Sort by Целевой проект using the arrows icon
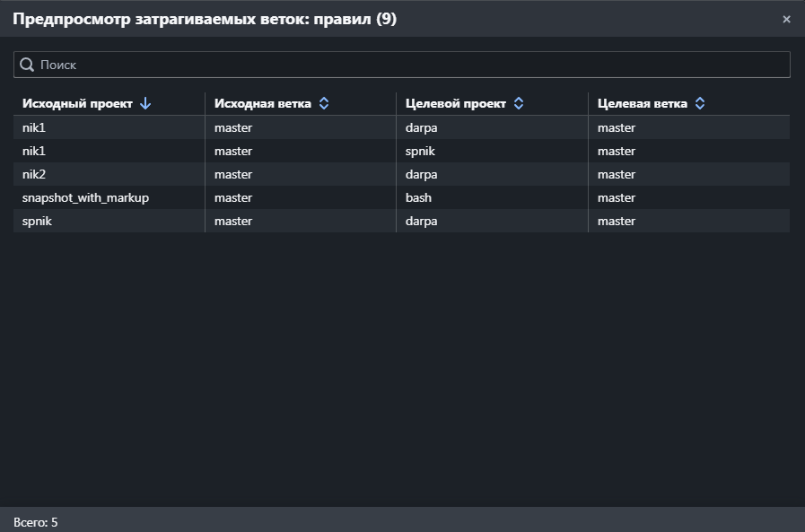The height and width of the screenshot is (532, 805). (x=519, y=104)
